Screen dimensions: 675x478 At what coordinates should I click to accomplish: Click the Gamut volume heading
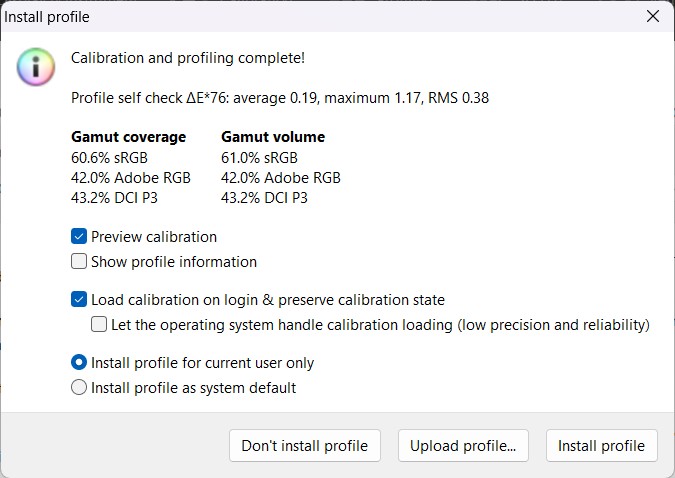pyautogui.click(x=273, y=137)
